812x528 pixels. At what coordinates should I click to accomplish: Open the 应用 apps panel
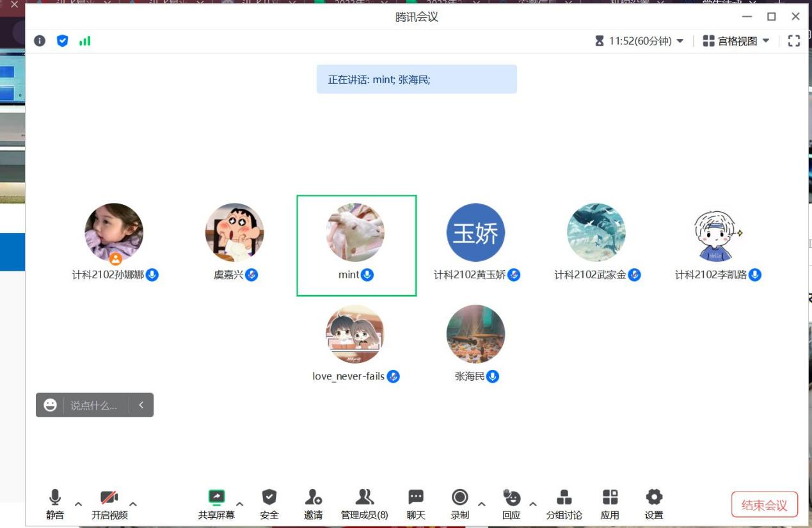pos(610,504)
